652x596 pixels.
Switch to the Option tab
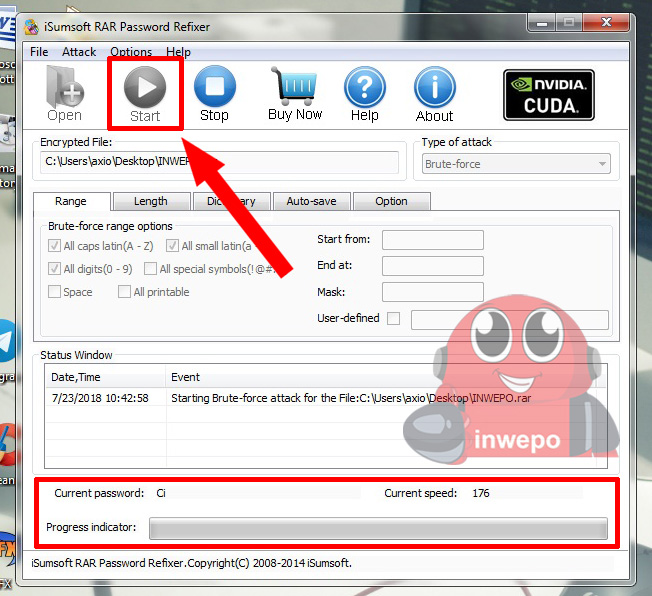tap(391, 201)
